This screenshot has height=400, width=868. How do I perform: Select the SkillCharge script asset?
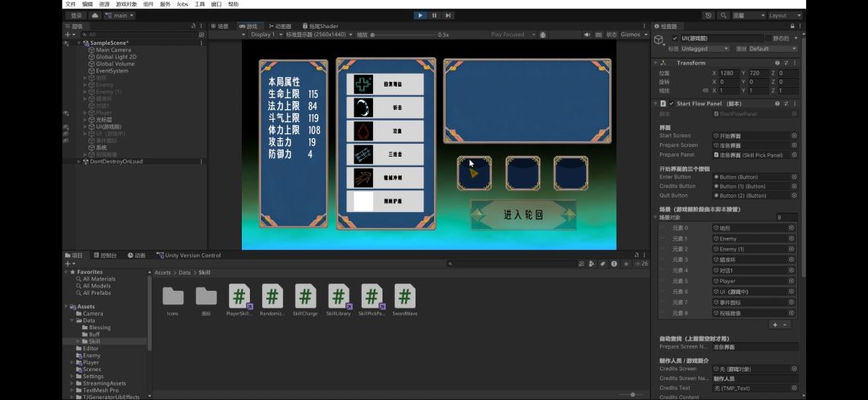305,300
